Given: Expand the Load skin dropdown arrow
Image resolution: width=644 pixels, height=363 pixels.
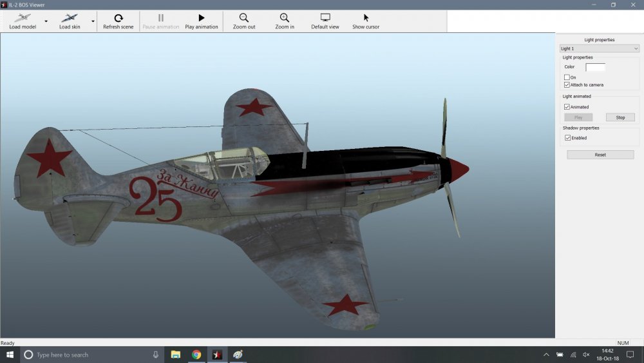Looking at the screenshot, I should tap(93, 21).
